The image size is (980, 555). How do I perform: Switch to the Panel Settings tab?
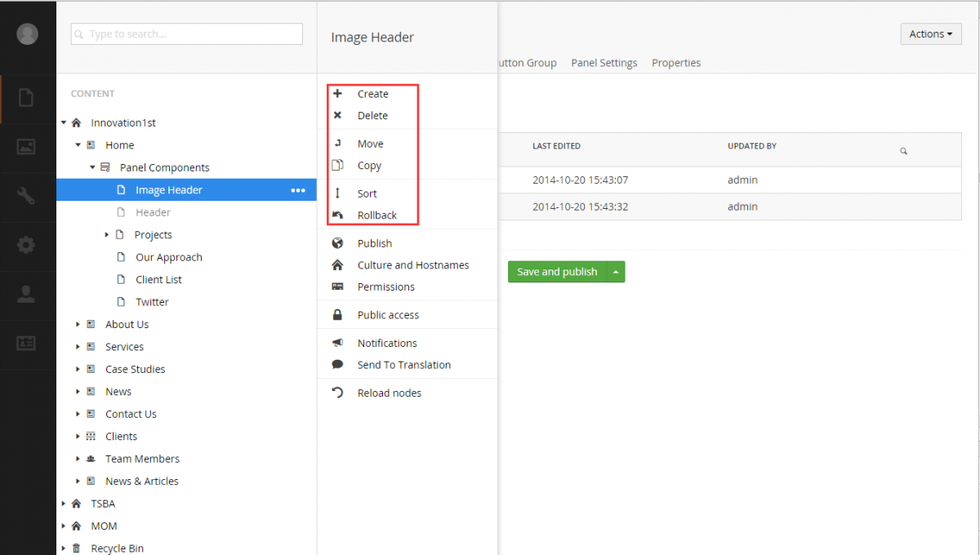click(604, 63)
